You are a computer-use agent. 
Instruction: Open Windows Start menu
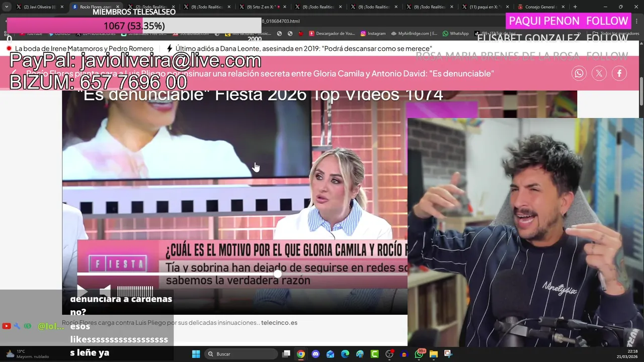(196, 354)
